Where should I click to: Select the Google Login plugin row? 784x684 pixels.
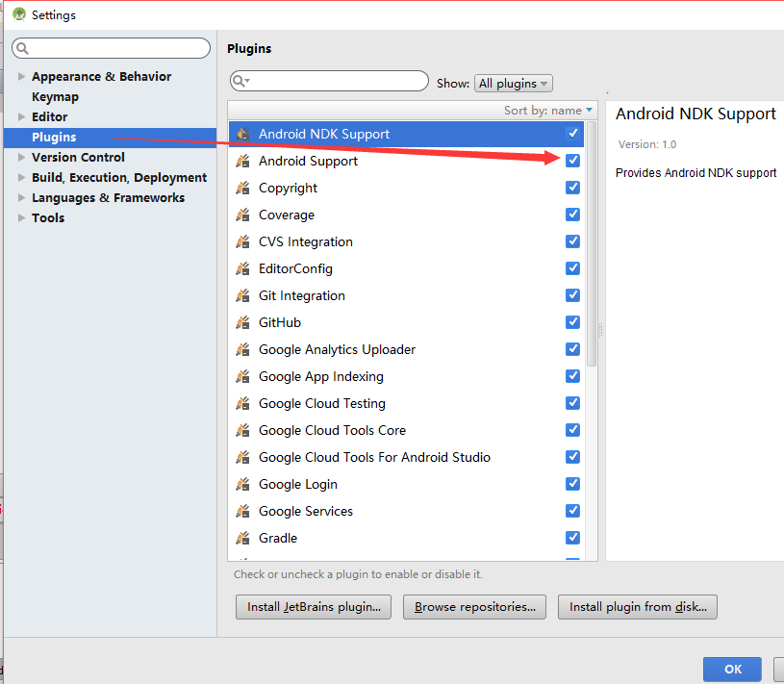[x=406, y=485]
